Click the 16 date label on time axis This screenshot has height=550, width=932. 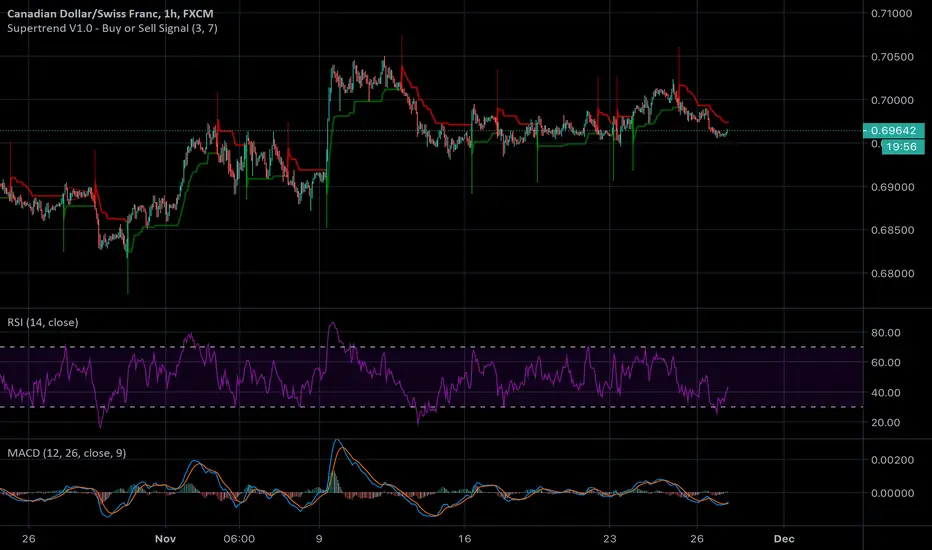pos(464,539)
